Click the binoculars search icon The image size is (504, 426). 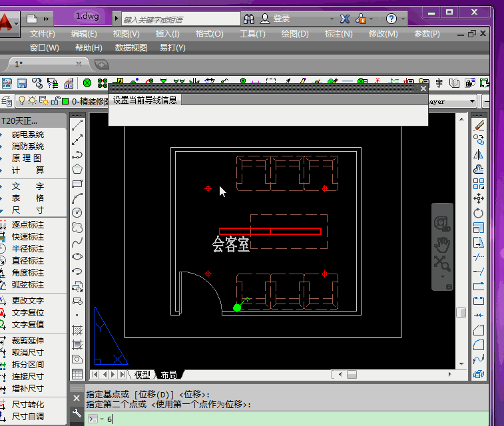(x=249, y=19)
